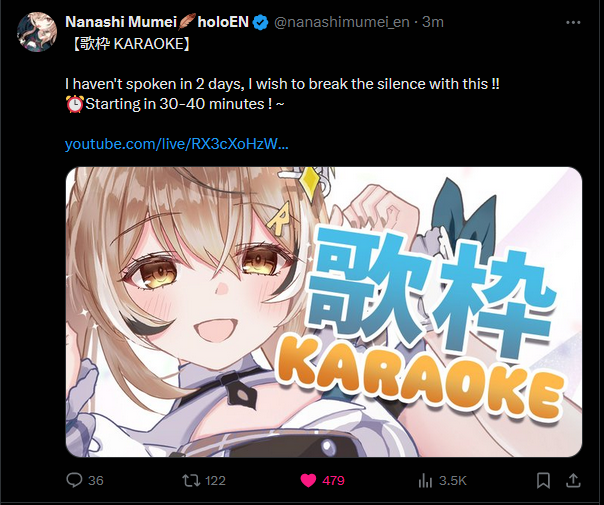Click the 479 likes count
This screenshot has width=604, height=505.
click(x=334, y=480)
